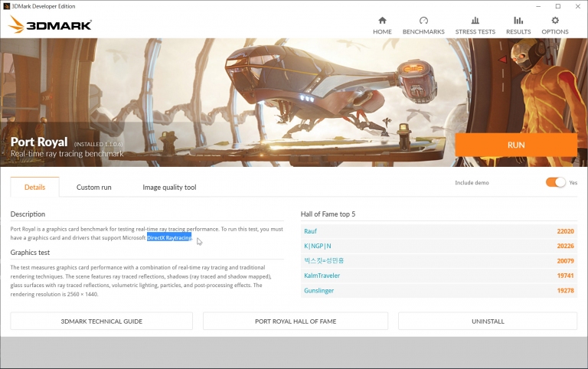588x369 pixels.
Task: Open the 3DMark Technical Guide
Action: pos(102,322)
